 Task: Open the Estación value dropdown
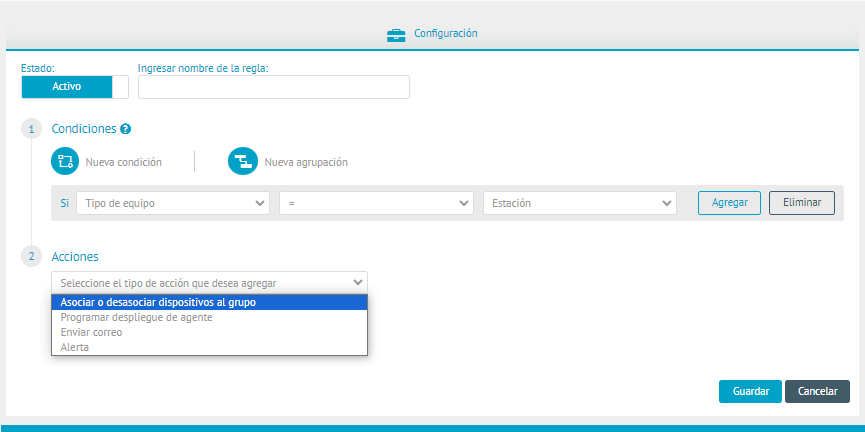tap(580, 203)
